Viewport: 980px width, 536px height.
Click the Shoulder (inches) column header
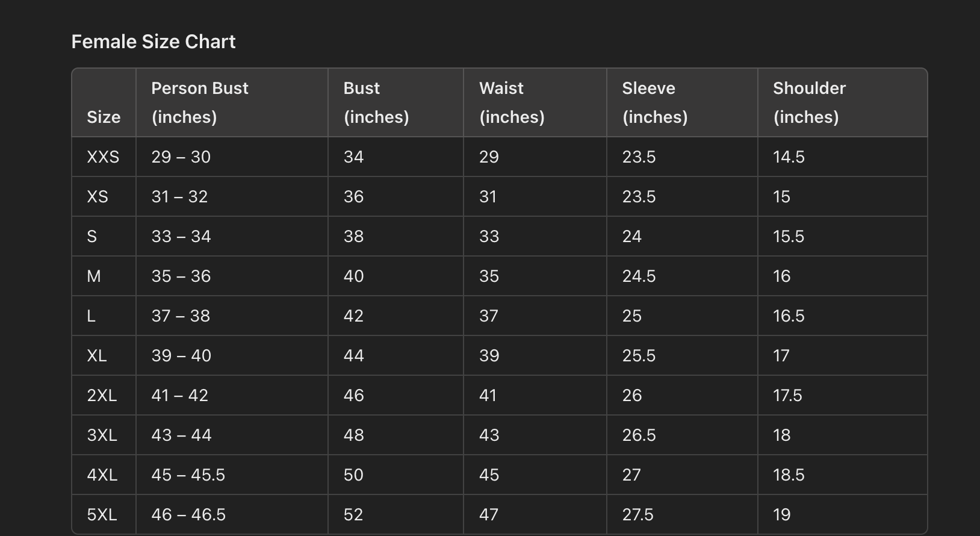pos(809,102)
